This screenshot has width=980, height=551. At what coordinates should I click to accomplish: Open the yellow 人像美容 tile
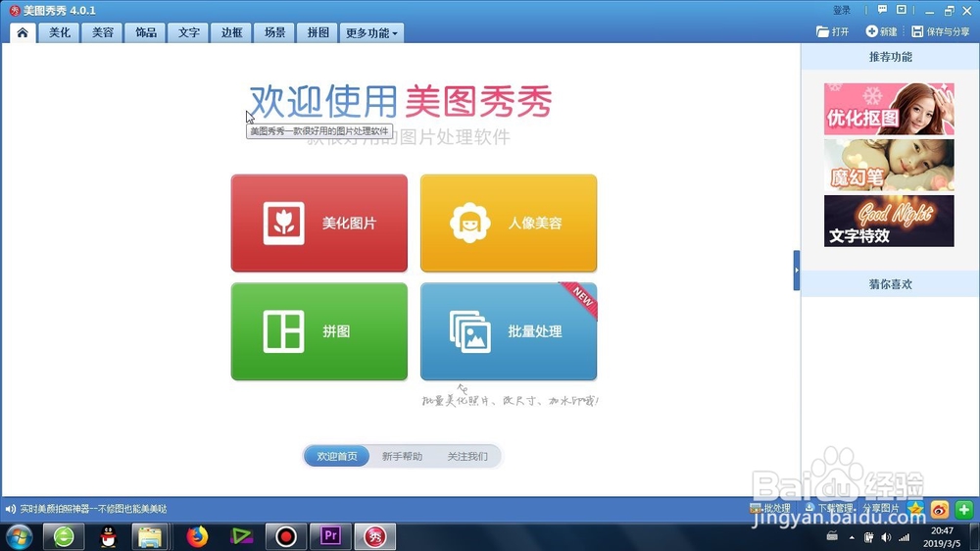click(x=508, y=224)
